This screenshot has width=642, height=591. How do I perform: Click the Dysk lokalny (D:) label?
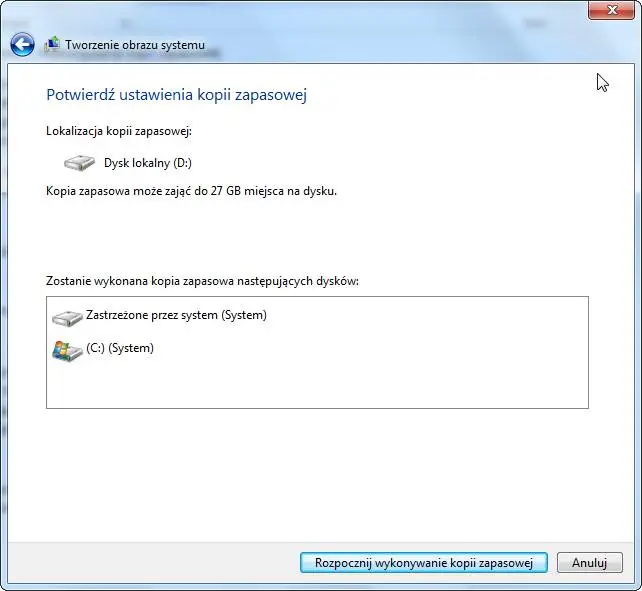pyautogui.click(x=146, y=162)
